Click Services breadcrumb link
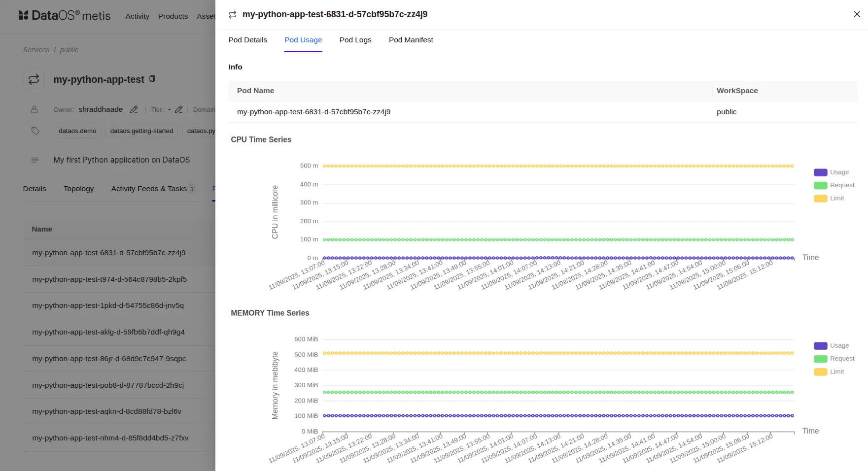 click(36, 50)
